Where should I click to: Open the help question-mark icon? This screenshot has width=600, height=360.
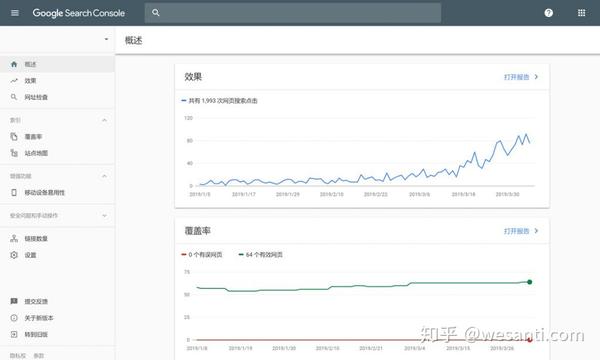[548, 13]
